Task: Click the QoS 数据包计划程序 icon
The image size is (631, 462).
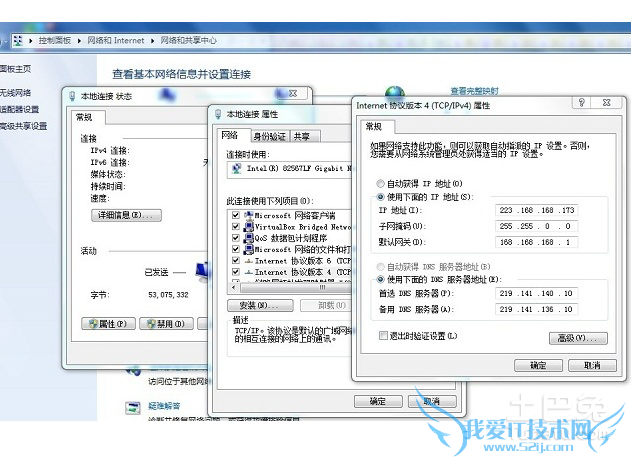Action: coord(249,238)
